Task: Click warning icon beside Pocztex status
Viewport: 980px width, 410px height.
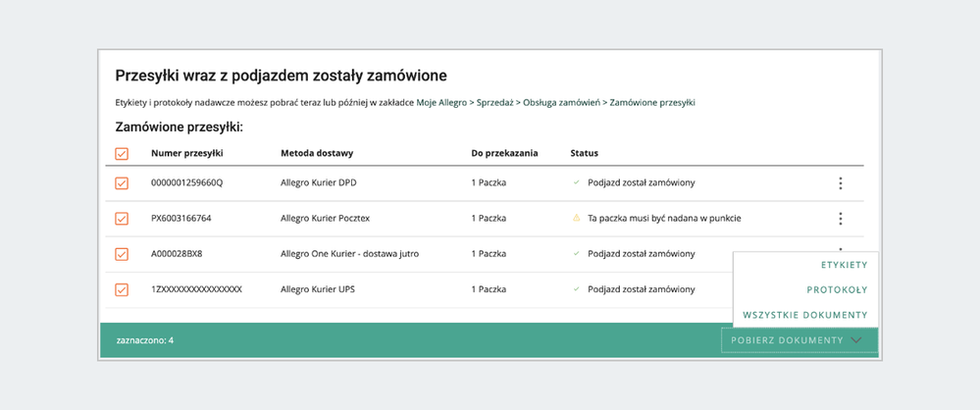Action: [577, 219]
